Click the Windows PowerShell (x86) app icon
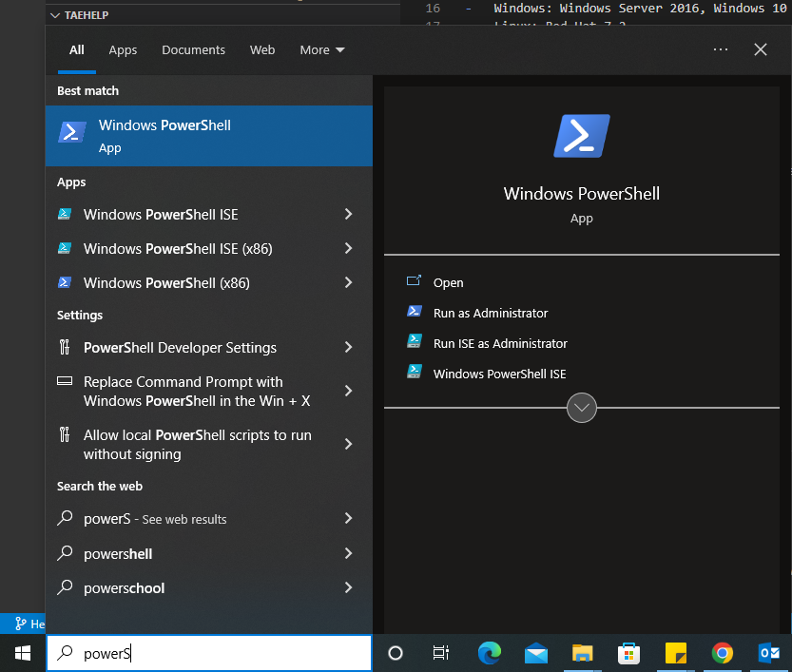This screenshot has height=672, width=792. click(65, 282)
